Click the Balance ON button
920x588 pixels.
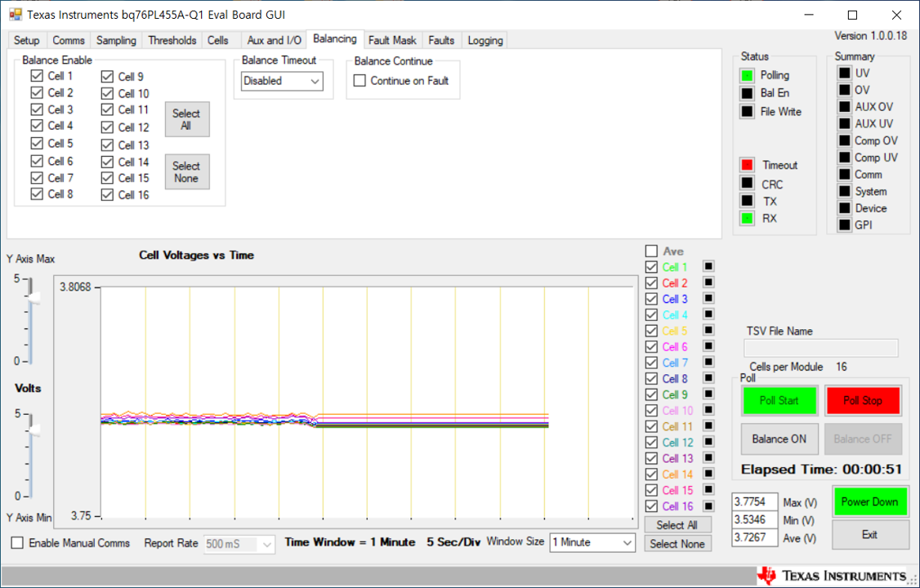pos(779,439)
